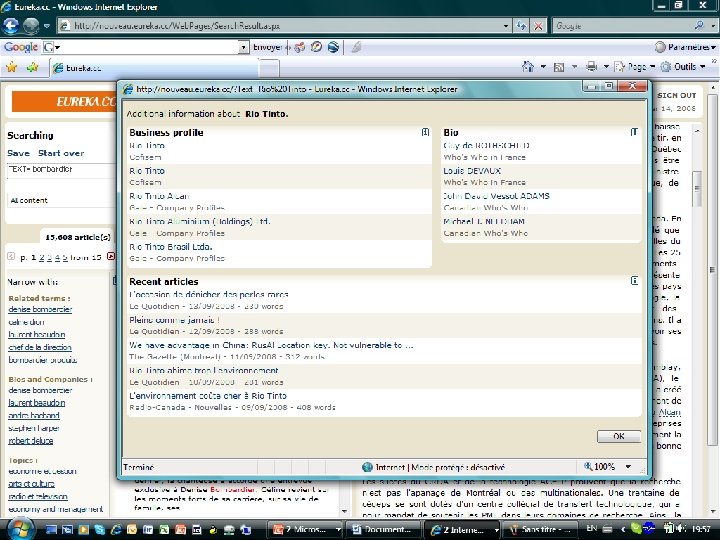Viewport: 720px width, 540px height.
Task: Open the Paramètres menu on Google toolbar
Action: pyautogui.click(x=685, y=47)
